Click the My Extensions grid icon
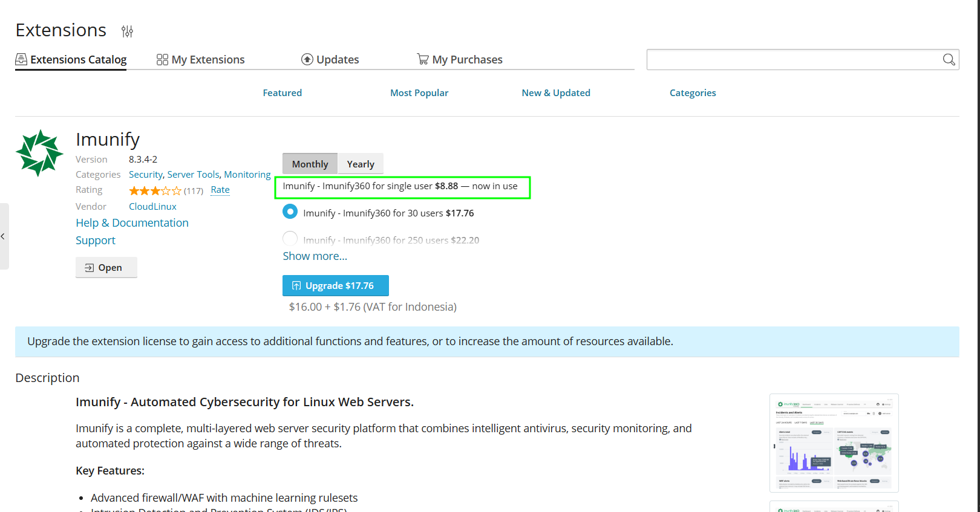This screenshot has width=980, height=512. pos(162,59)
